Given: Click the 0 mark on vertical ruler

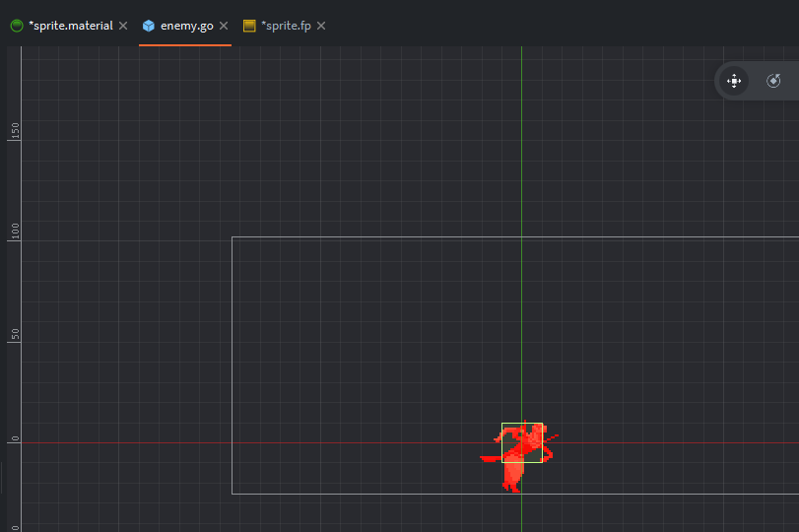Looking at the screenshot, I should tap(14, 439).
